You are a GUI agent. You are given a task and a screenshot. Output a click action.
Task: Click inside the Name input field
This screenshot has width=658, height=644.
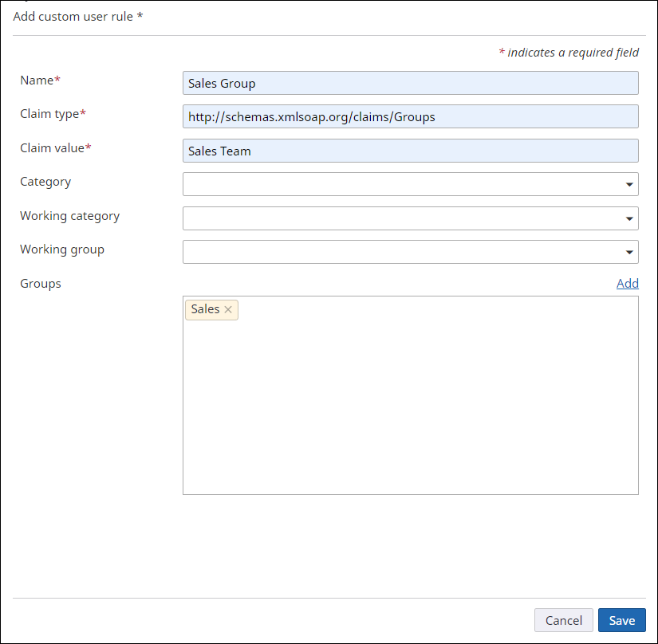coord(399,83)
